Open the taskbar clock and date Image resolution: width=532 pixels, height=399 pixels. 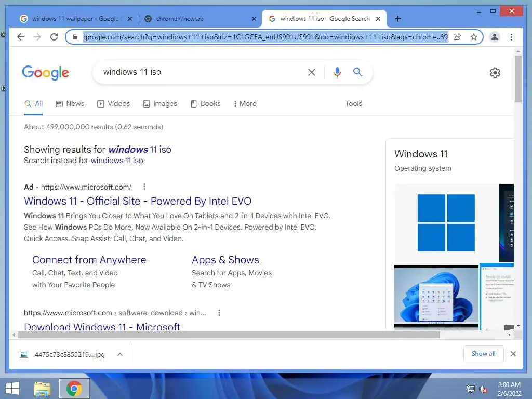click(509, 389)
